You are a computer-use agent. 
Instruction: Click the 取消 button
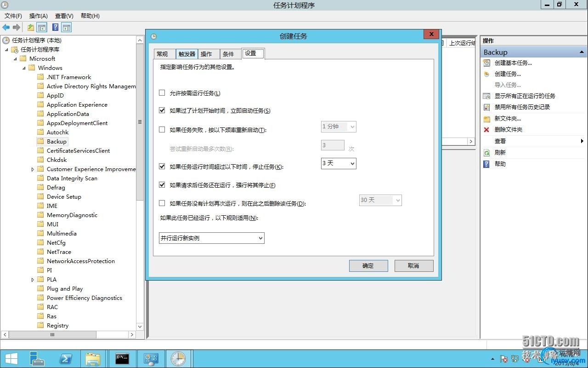coord(414,266)
